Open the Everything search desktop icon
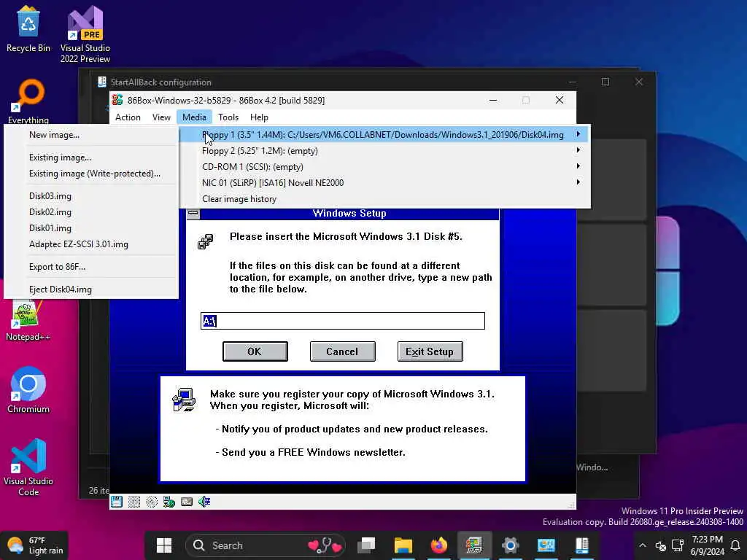The image size is (747, 560). tap(28, 101)
